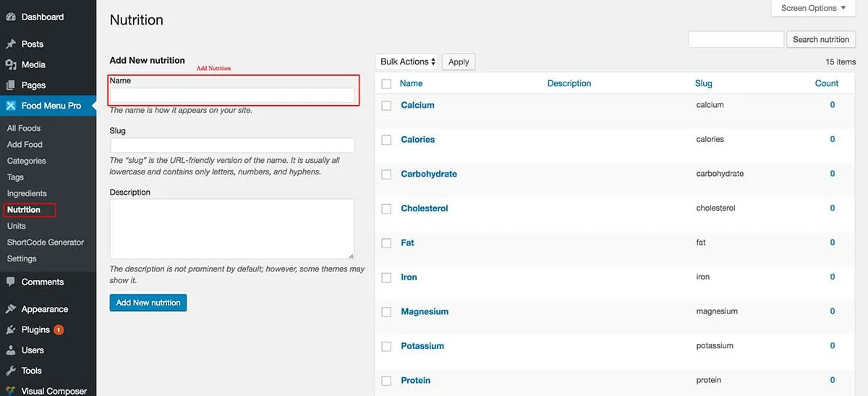868x396 pixels.
Task: Expand the Screen Options panel
Action: (813, 8)
